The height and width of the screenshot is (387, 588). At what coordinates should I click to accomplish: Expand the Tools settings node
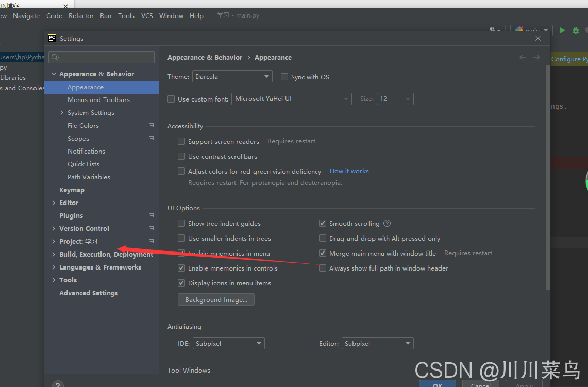click(x=54, y=280)
